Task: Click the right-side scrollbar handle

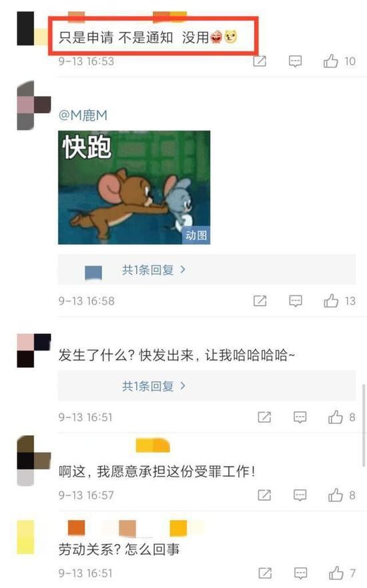Action: coord(363,425)
